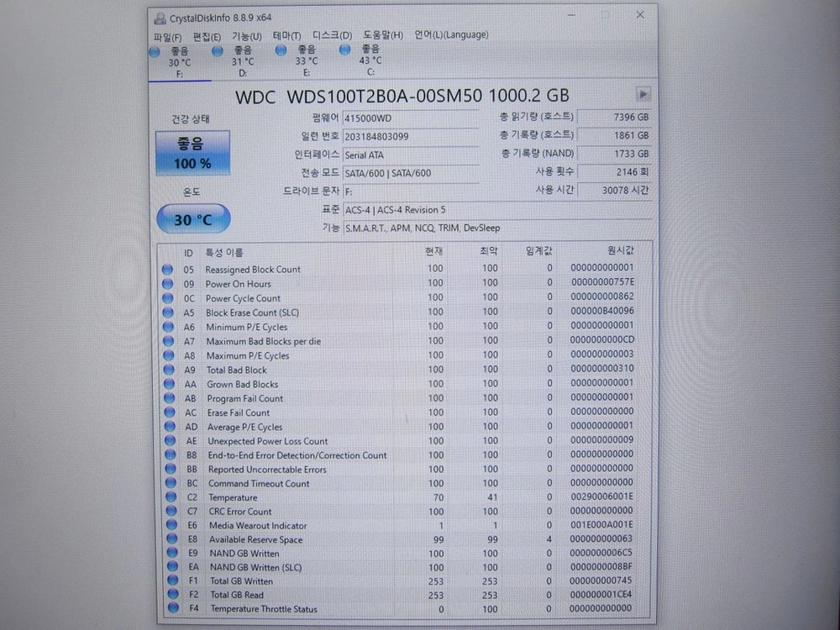Click the status icon for Power On Hours

(x=168, y=283)
